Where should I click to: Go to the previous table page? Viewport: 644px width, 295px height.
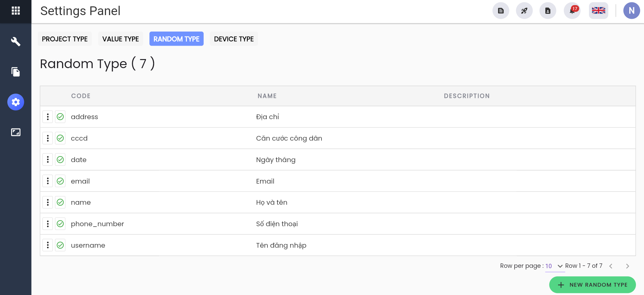[x=611, y=266]
